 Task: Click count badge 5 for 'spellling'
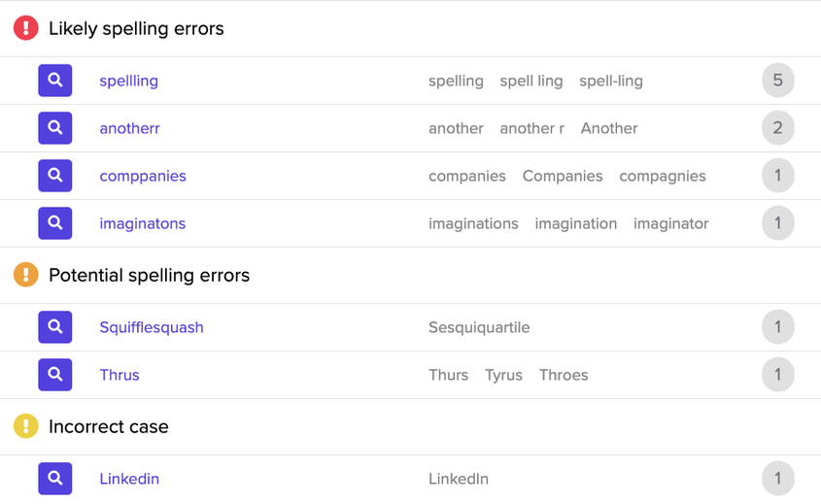click(x=778, y=80)
